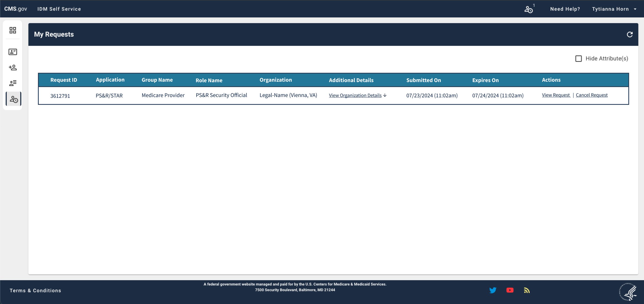Open the Tytianna Horn user dropdown
This screenshot has width=644, height=304.
(614, 9)
